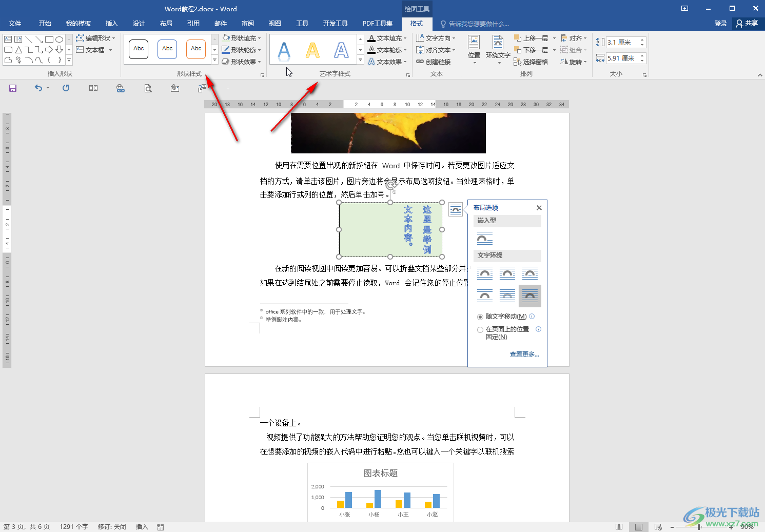765x532 pixels.
Task: Choose the down arrow shape
Action: 59,50
